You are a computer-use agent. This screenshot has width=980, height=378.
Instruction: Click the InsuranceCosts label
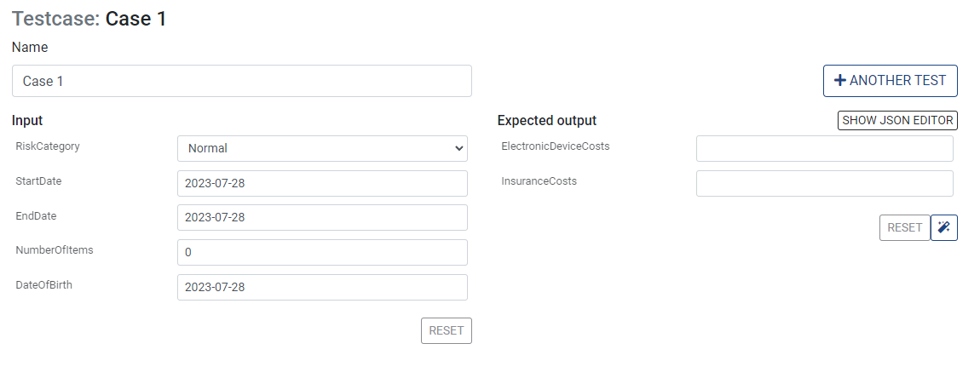click(x=539, y=181)
